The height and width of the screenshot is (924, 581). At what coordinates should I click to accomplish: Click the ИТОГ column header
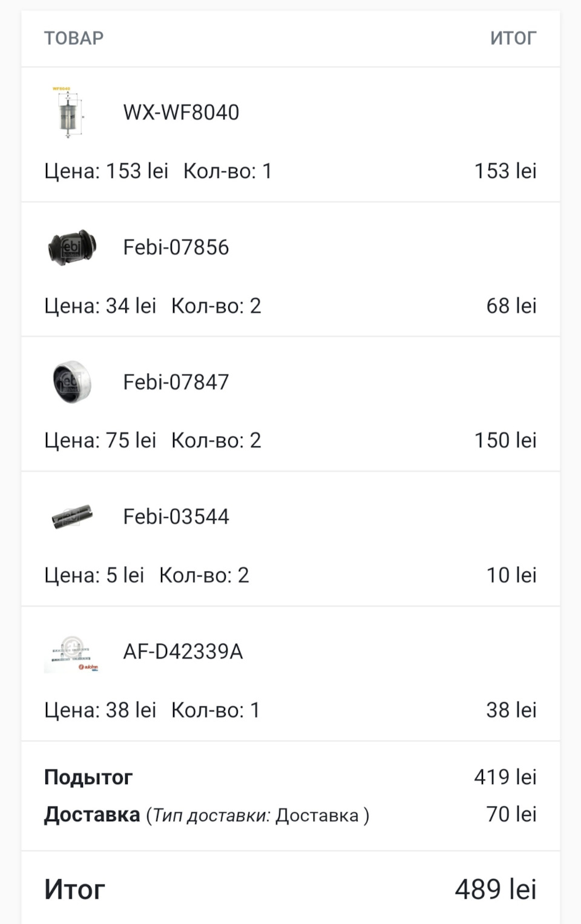[513, 38]
